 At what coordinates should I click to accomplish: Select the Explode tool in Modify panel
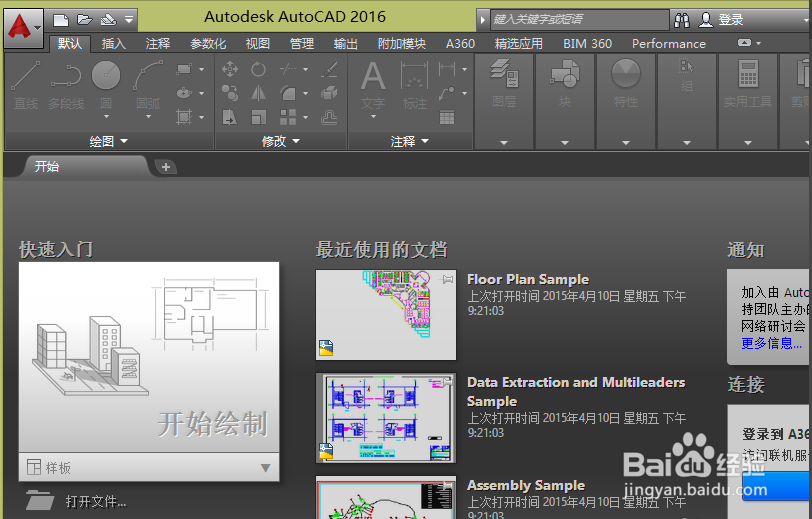pos(329,93)
